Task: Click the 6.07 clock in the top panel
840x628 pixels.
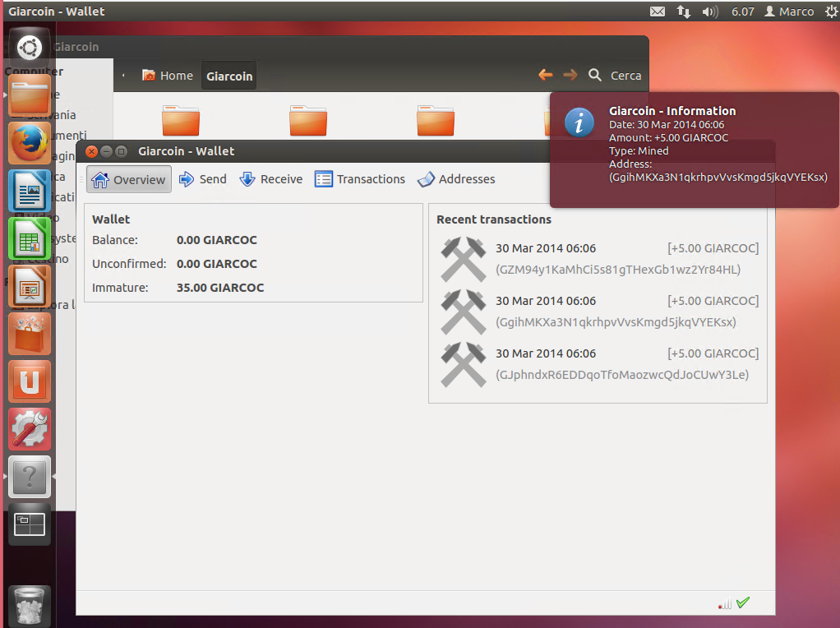Action: [x=742, y=12]
